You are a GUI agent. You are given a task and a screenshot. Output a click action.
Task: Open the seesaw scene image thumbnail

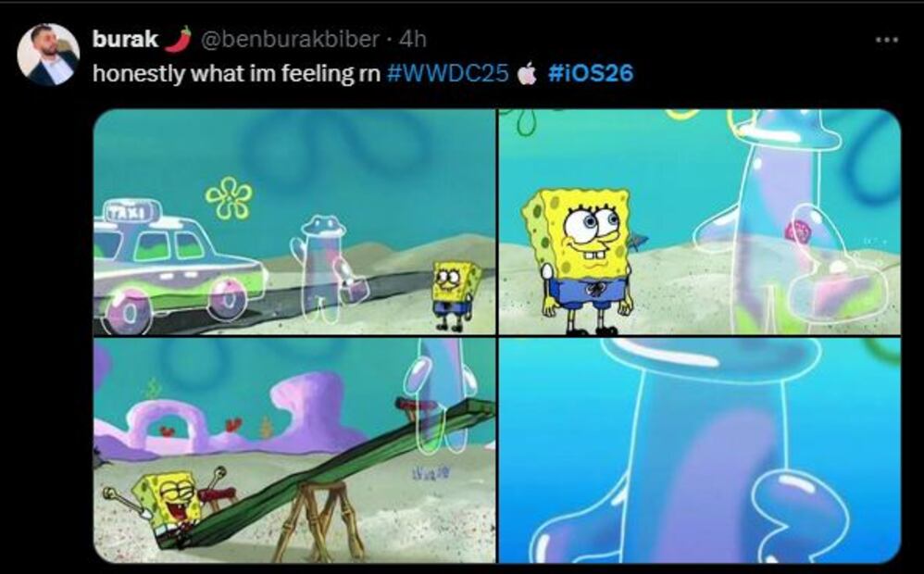tap(294, 450)
